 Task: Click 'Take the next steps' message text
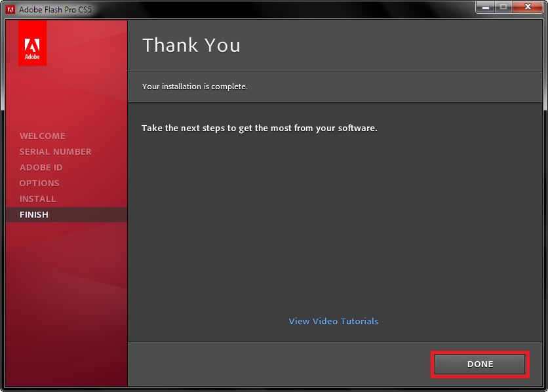260,128
